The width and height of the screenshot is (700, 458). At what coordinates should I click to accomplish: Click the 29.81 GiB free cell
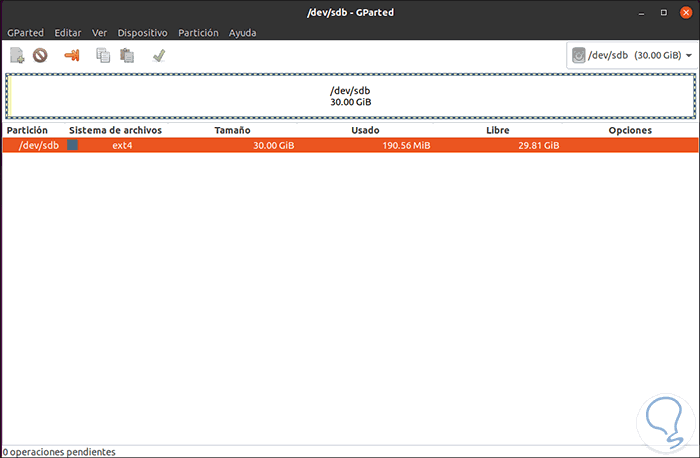click(x=539, y=146)
